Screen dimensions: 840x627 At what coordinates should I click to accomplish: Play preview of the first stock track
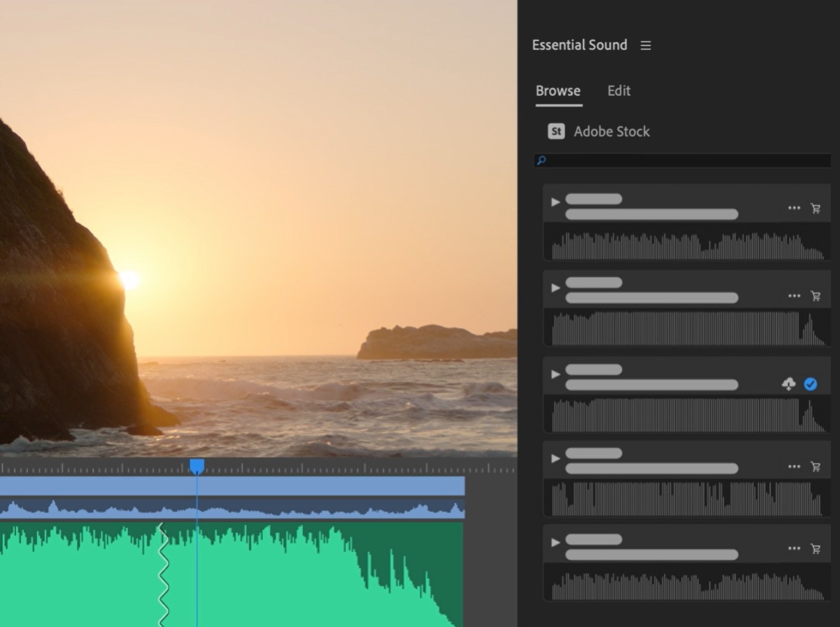pos(555,203)
